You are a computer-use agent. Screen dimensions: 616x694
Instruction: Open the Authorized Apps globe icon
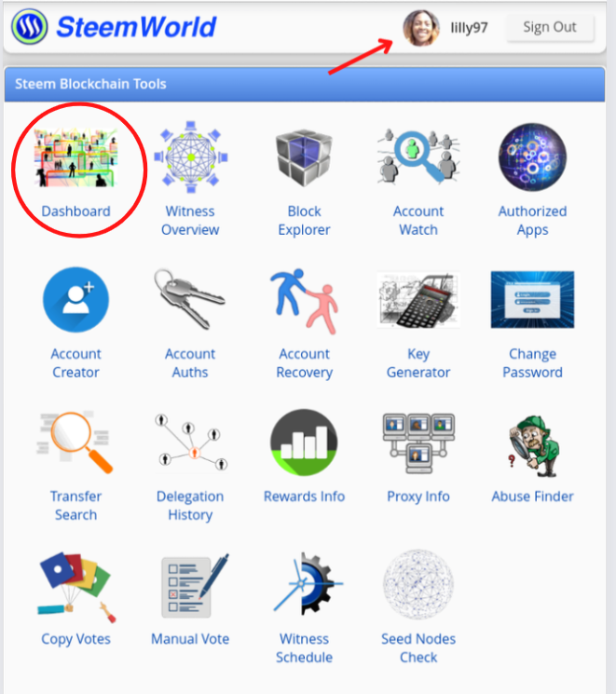tap(532, 157)
